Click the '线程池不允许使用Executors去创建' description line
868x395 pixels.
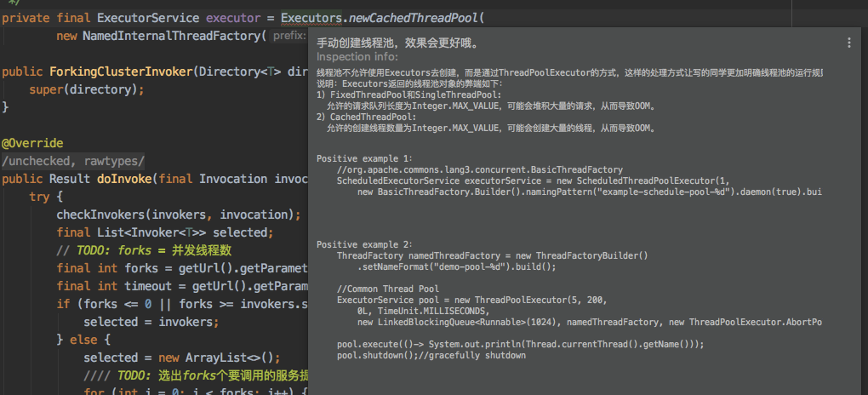[569, 73]
